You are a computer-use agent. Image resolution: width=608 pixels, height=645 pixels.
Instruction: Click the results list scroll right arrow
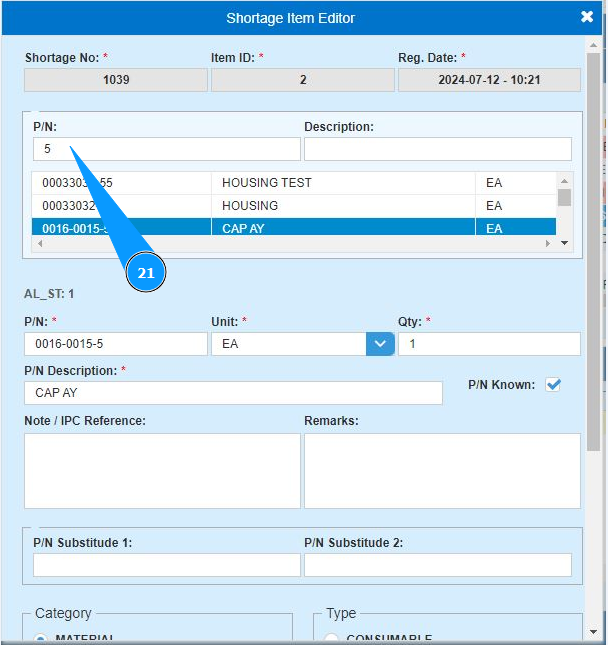(548, 244)
